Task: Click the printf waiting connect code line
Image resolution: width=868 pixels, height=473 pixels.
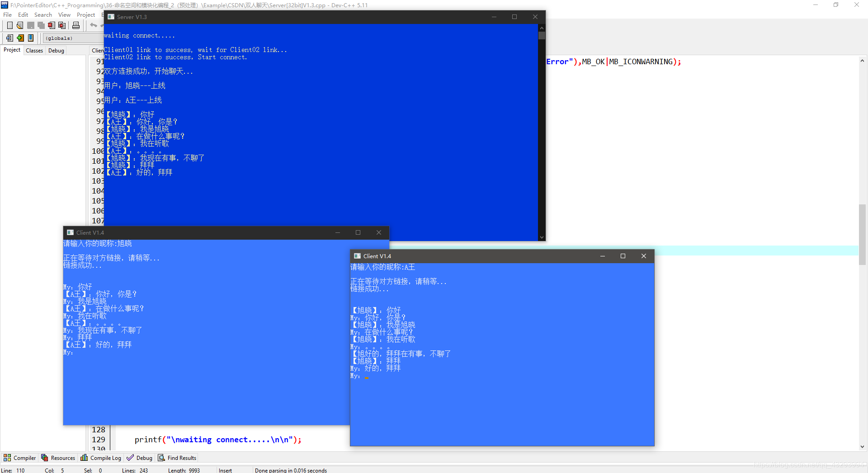Action: [218, 440]
